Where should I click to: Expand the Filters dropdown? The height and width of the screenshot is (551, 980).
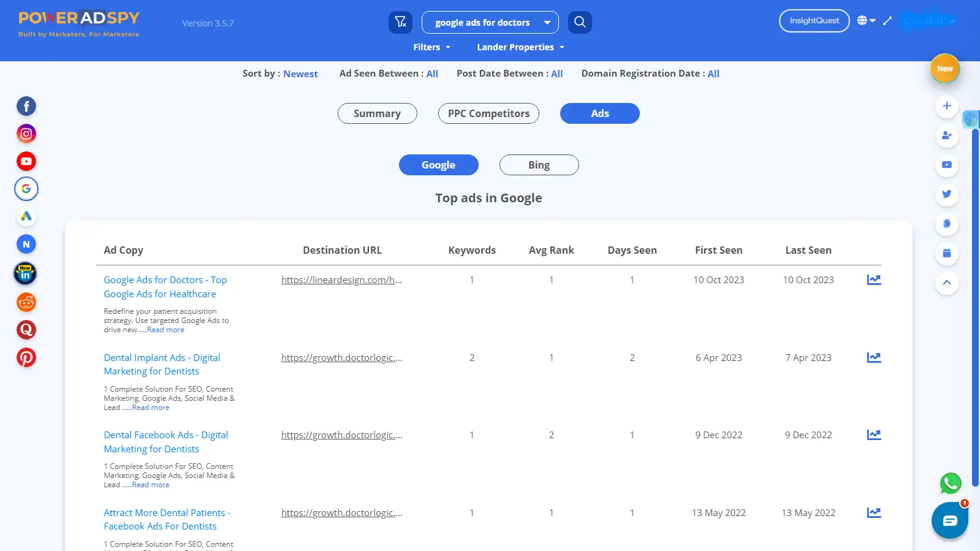click(x=431, y=47)
